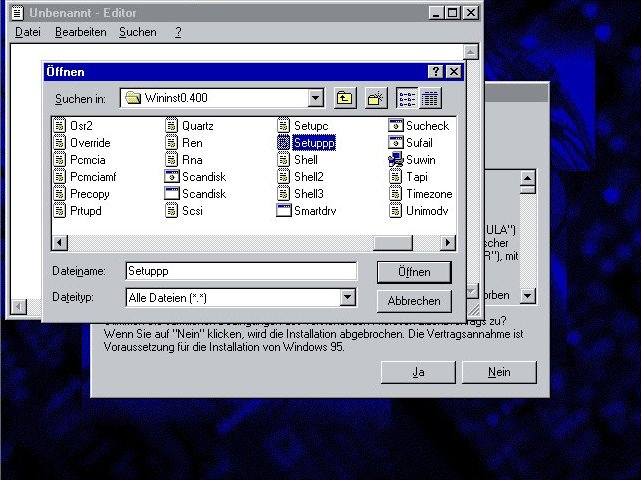Switch to Details view icon
This screenshot has width=641, height=480.
(x=430, y=98)
